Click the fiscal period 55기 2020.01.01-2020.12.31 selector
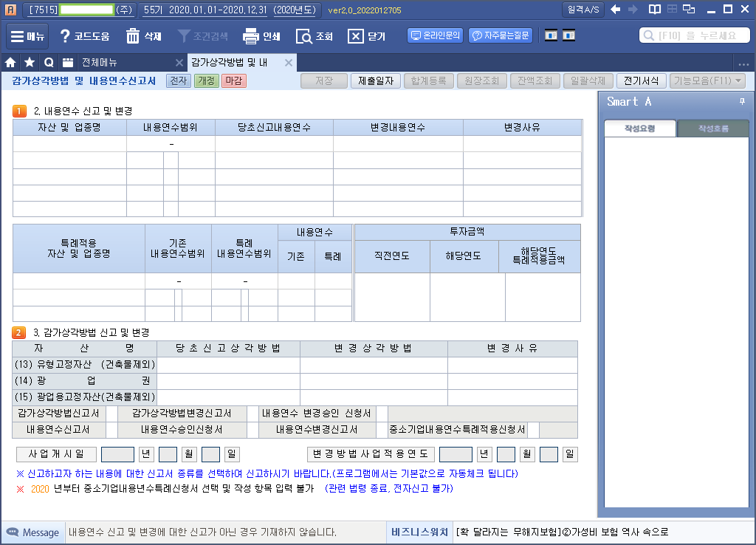This screenshot has width=756, height=545. coord(230,10)
